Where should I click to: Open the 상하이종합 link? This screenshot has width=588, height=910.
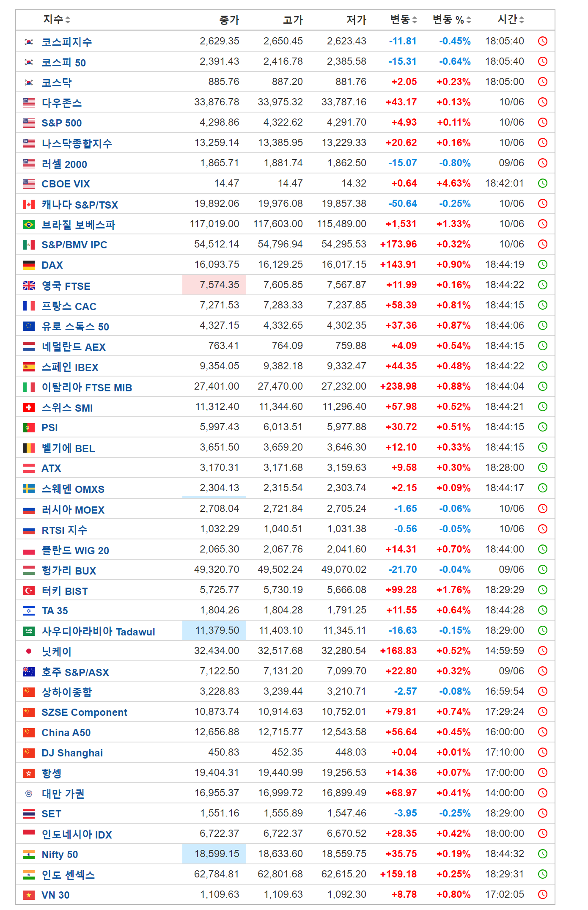(x=67, y=692)
